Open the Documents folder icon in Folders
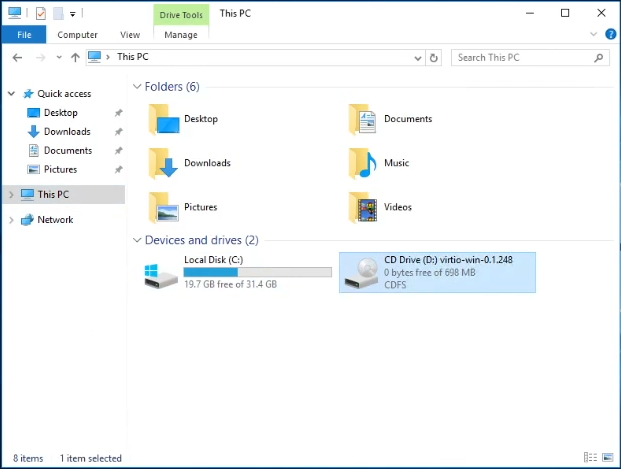621x469 pixels. point(362,119)
